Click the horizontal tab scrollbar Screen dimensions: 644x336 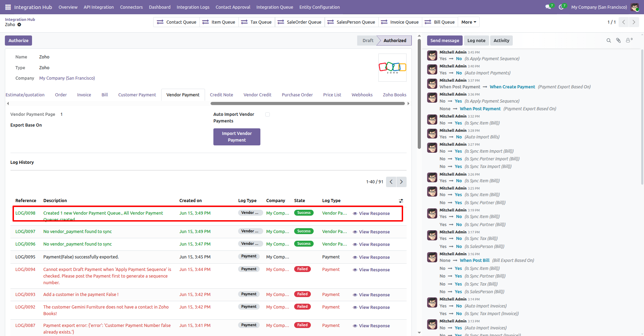point(308,103)
